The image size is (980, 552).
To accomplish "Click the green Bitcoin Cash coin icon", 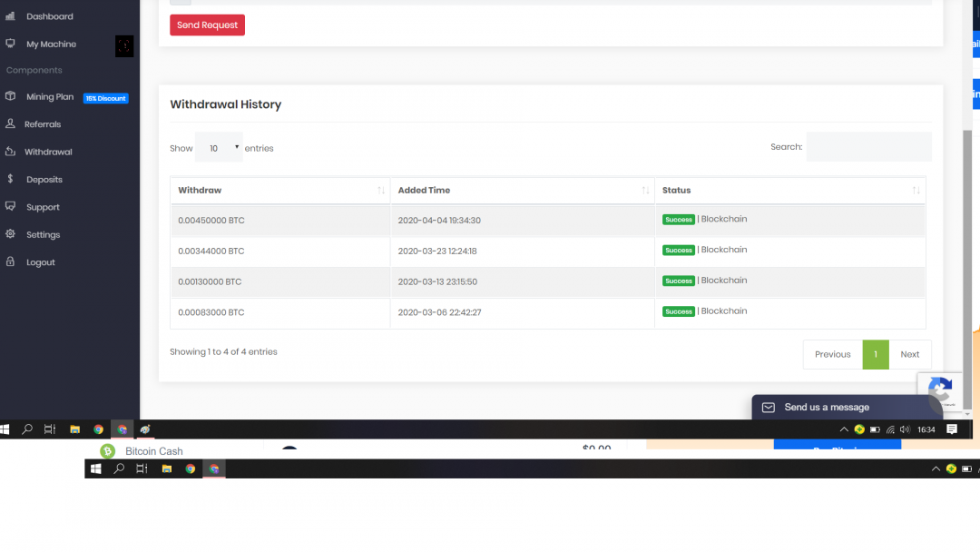I will (x=107, y=451).
